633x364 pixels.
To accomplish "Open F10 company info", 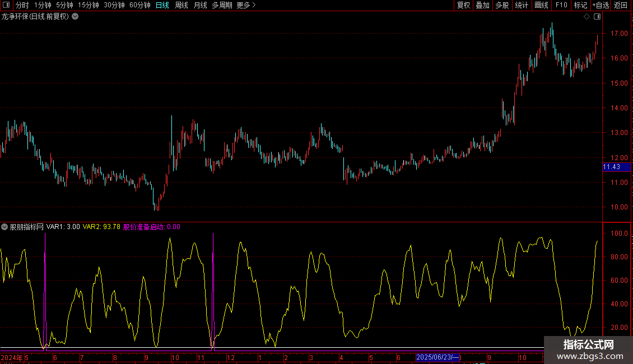I will click(561, 5).
